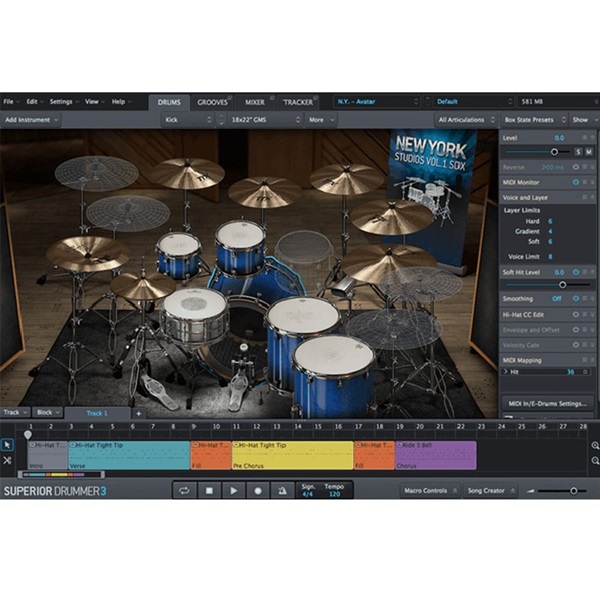Open the Soft Hit Level menu icon
Image resolution: width=600 pixels, height=600 pixels.
tap(585, 272)
